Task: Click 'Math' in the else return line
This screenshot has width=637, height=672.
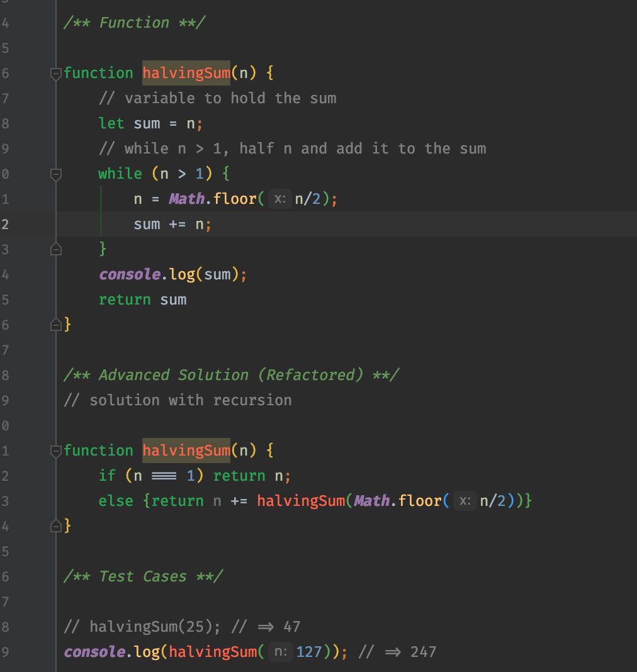Action: coord(371,501)
